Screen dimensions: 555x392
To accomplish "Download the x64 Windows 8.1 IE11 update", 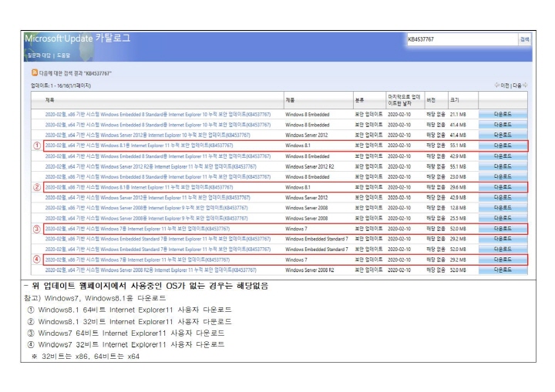I will click(502, 146).
